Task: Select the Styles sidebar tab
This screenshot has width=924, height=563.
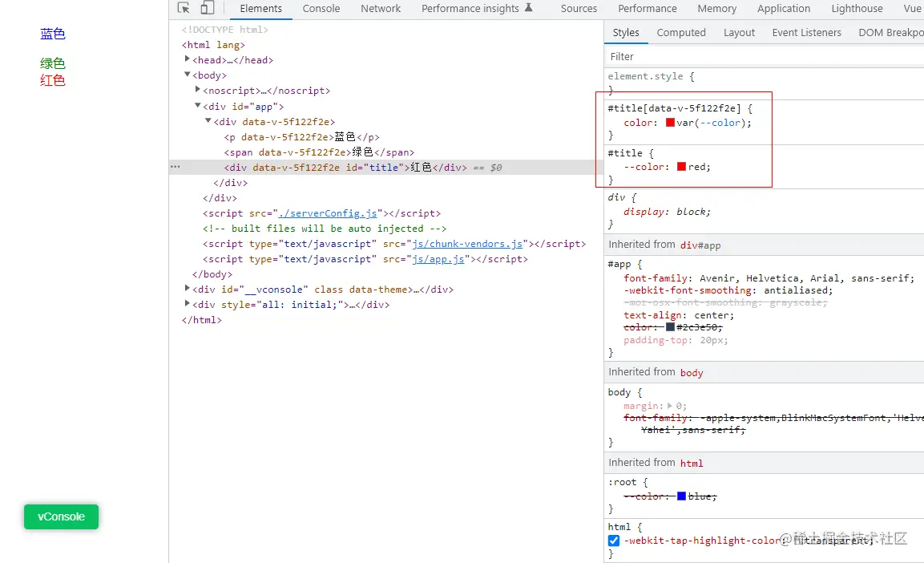Action: click(x=626, y=33)
